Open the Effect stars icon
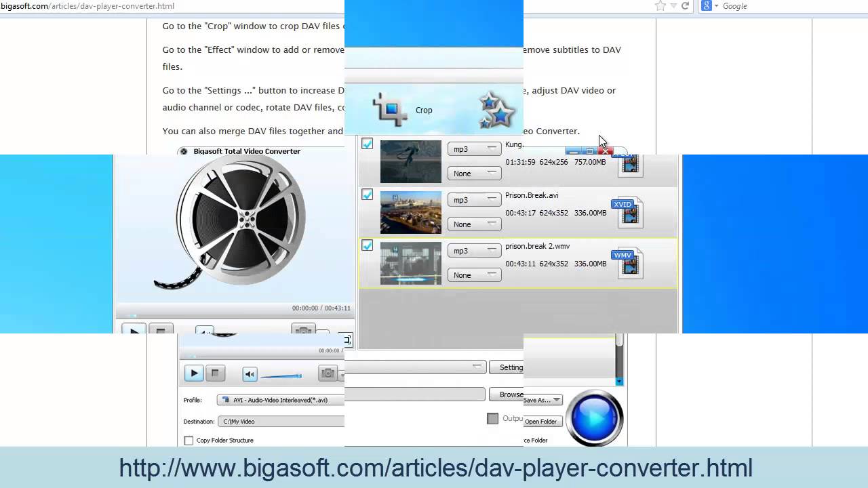The width and height of the screenshot is (868, 488). [x=498, y=110]
